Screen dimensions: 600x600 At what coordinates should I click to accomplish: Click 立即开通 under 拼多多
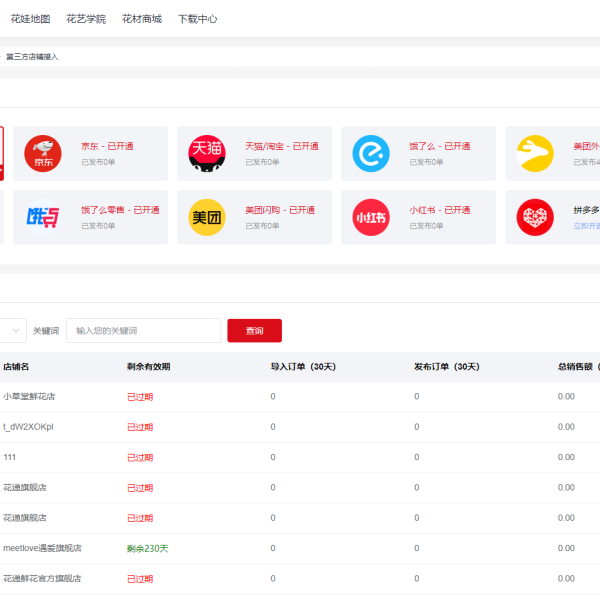point(587,226)
